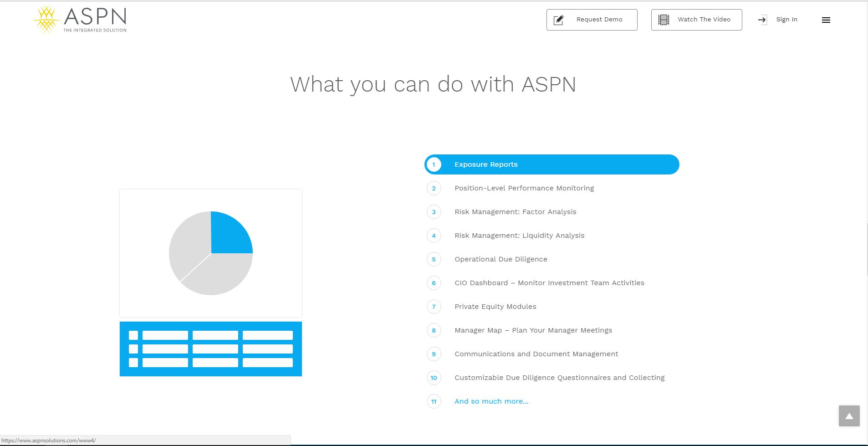
Task: Click the number 1 circle badge
Action: pyautogui.click(x=434, y=164)
